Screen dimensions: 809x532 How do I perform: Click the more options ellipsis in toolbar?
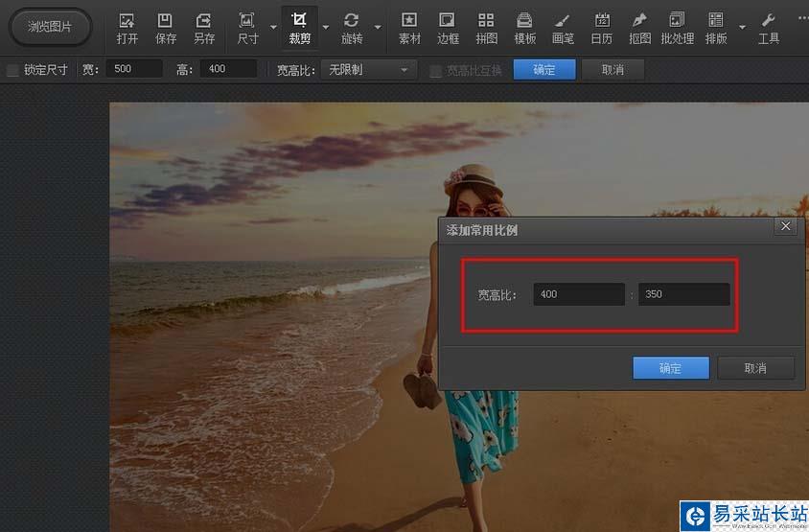[x=803, y=18]
